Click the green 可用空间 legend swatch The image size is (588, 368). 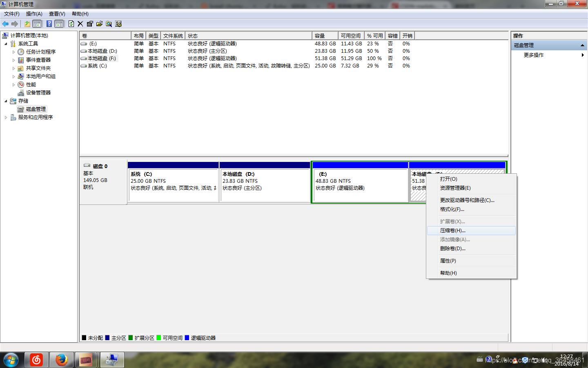point(159,338)
